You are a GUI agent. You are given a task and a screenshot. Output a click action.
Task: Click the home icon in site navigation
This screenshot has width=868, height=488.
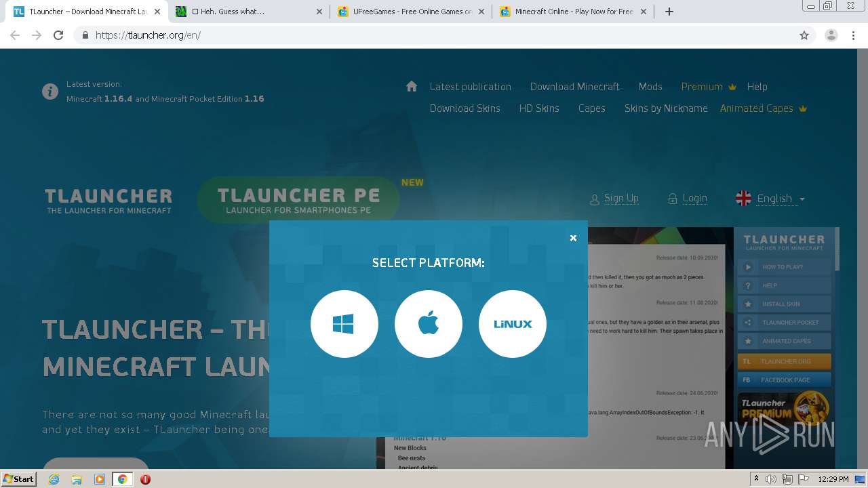tap(412, 86)
